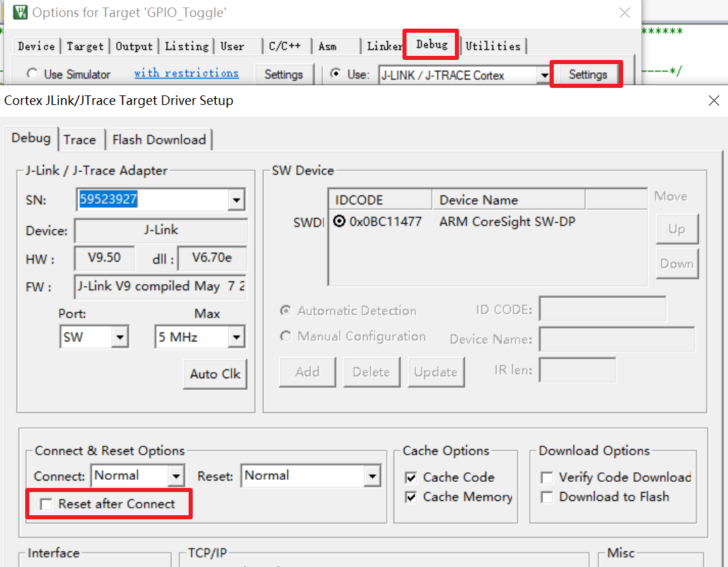
Task: Open the C/C++ tab
Action: [285, 46]
